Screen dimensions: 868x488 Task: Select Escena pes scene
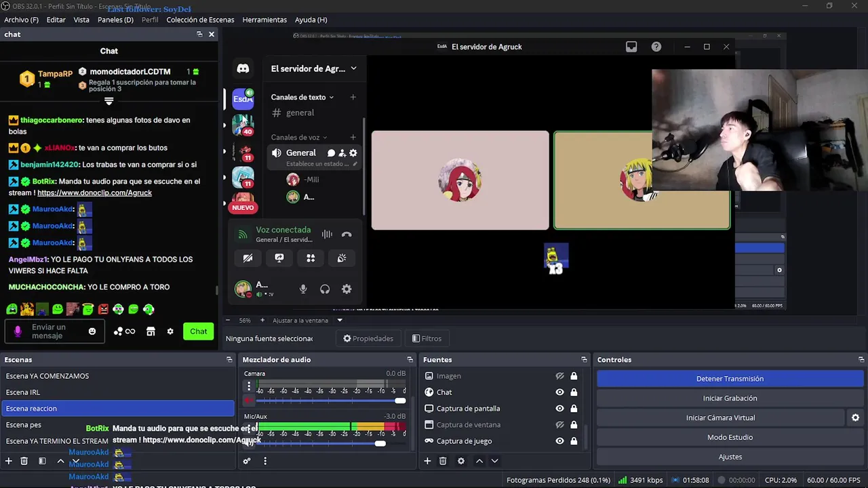118,425
